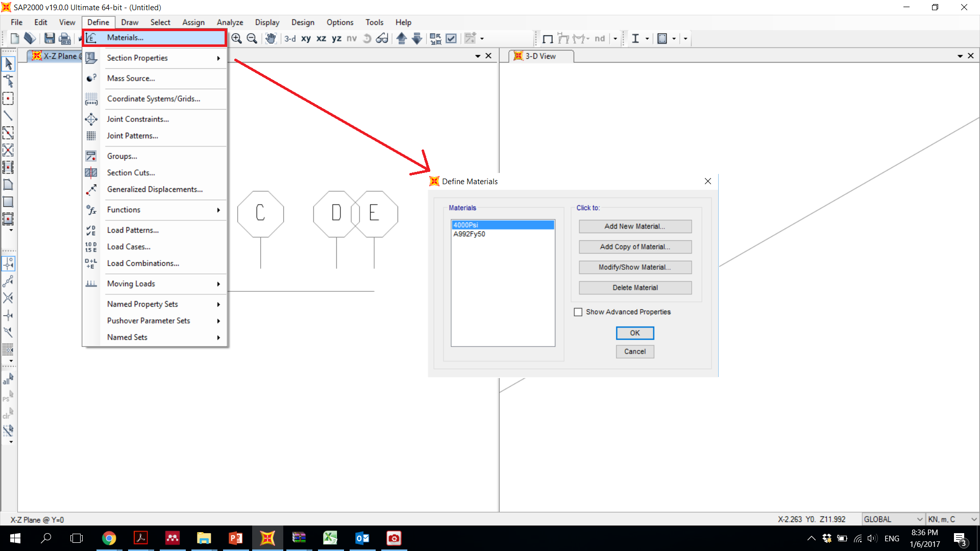Open 3-D View window options arrow
This screenshot has height=551, width=980.
pyautogui.click(x=960, y=56)
